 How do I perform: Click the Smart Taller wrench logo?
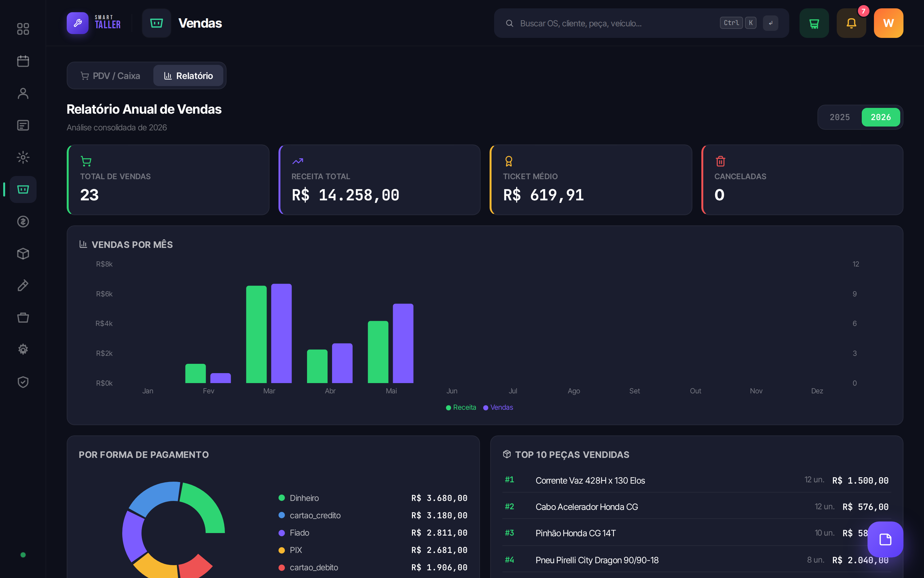(78, 23)
